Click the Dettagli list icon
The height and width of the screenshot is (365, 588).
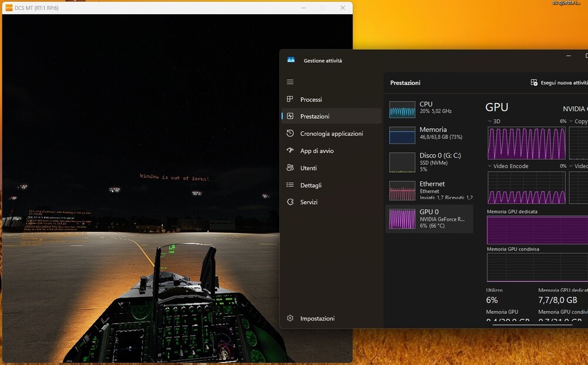pos(290,185)
